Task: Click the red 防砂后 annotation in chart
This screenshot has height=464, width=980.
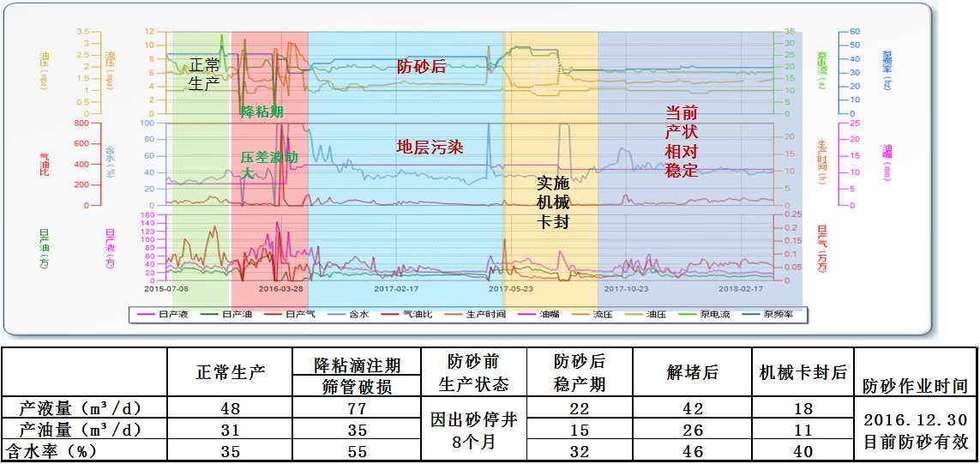Action: [x=421, y=67]
